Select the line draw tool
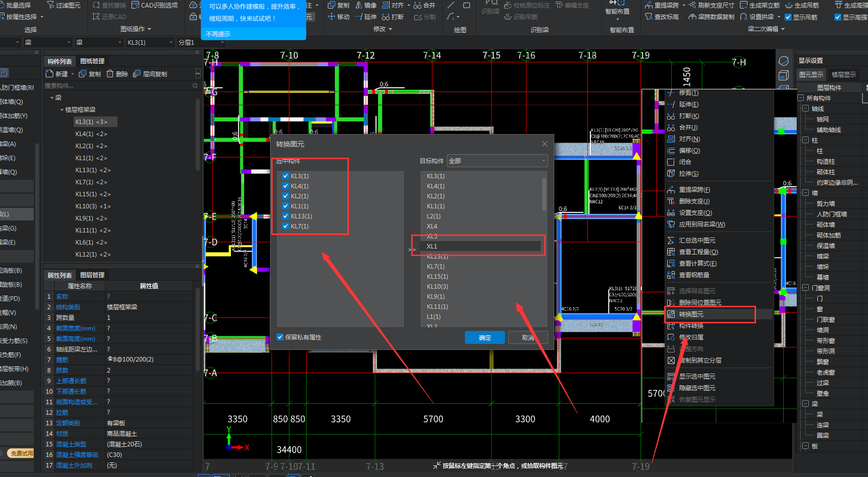 (451, 5)
